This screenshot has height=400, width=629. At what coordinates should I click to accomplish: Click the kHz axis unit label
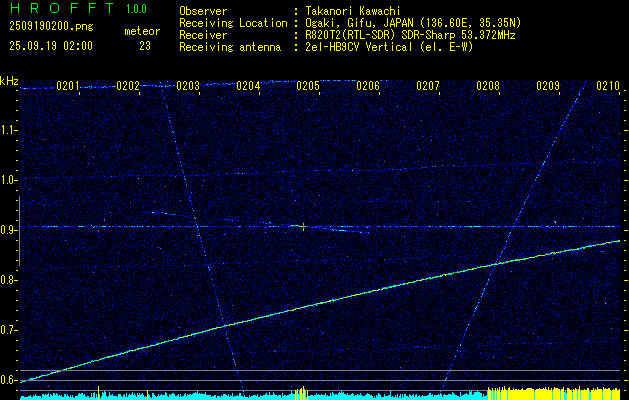(9, 81)
